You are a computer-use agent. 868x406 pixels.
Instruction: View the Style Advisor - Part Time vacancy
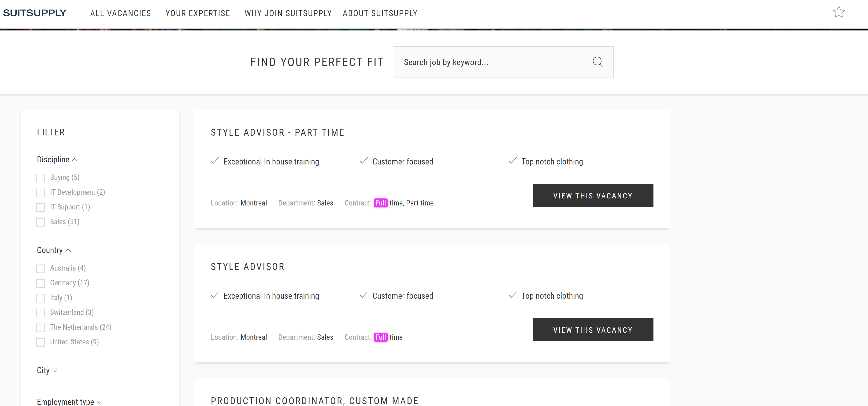coord(593,195)
